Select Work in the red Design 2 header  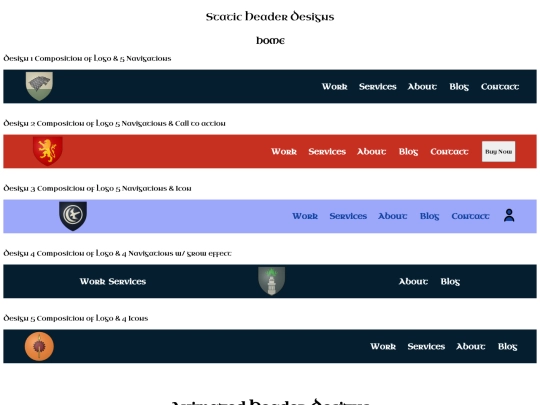coord(284,152)
